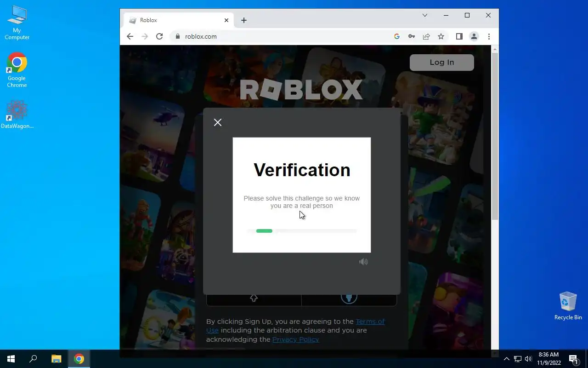
Task: Open Google Chrome desktop shortcut
Action: tap(17, 70)
